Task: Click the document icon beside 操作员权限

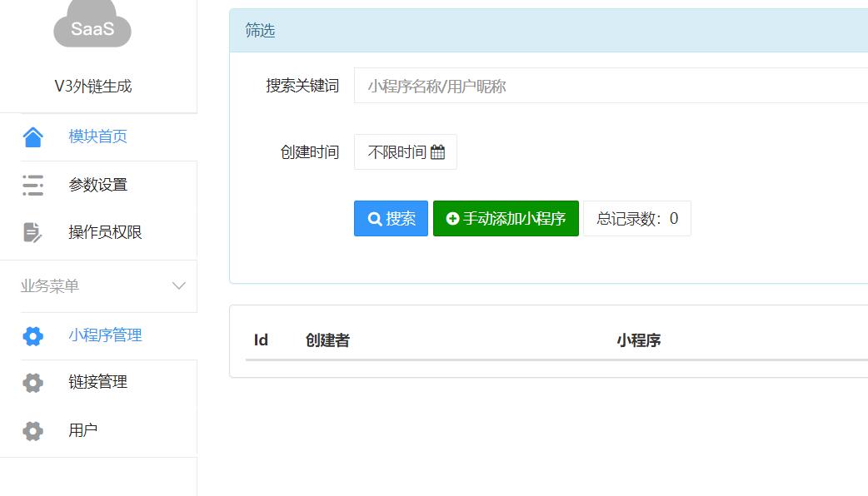Action: 32,232
